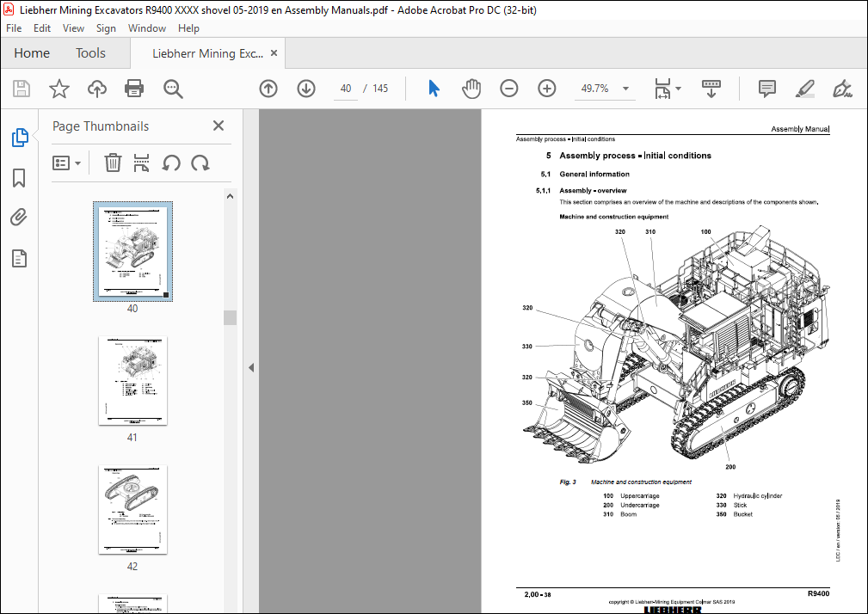Open the File menu
The width and height of the screenshot is (868, 614).
[14, 28]
